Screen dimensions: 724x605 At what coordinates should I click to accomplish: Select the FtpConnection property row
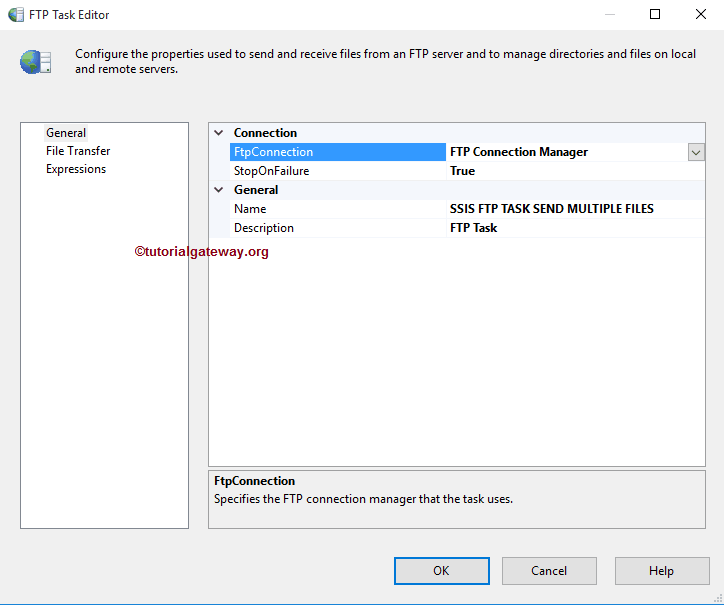coord(338,152)
